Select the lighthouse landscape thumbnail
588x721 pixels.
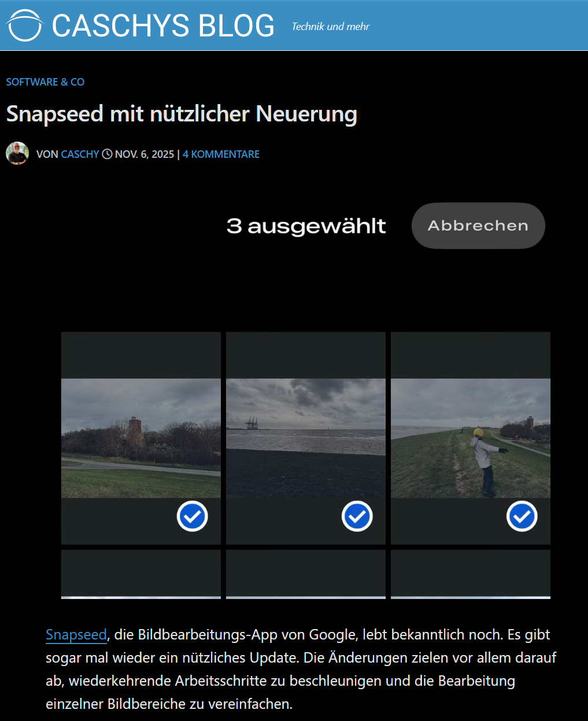pos(141,438)
